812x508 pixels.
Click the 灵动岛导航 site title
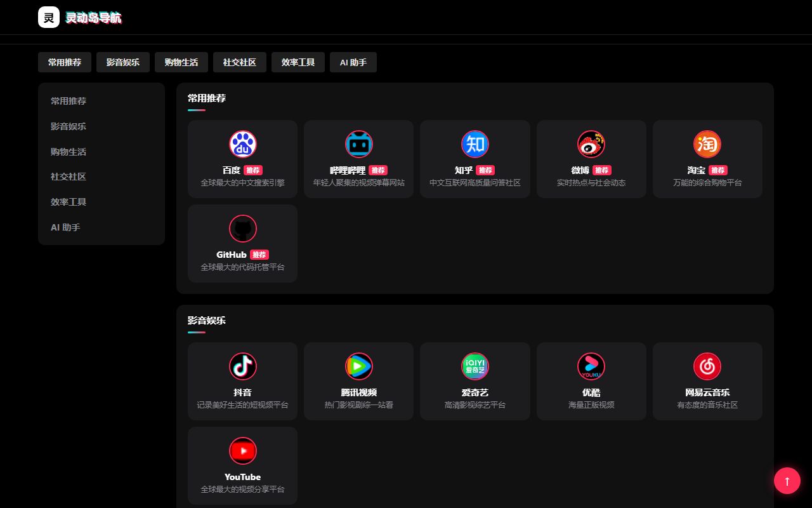tap(94, 18)
